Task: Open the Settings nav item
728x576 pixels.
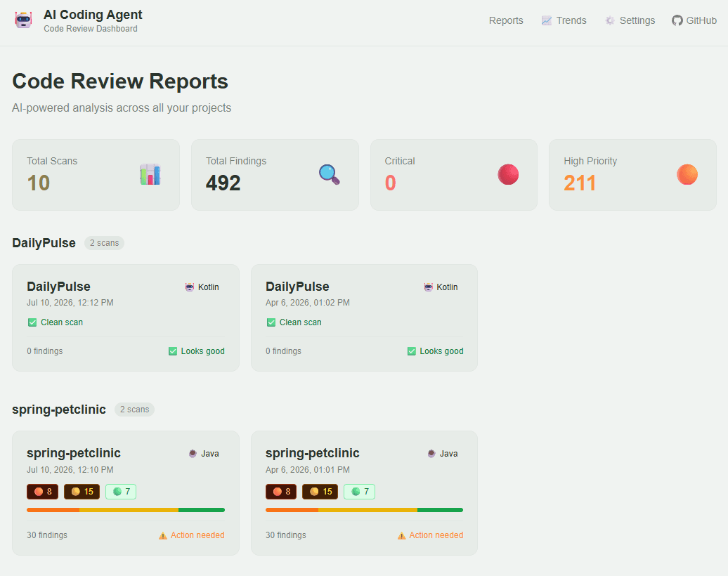Action: pyautogui.click(x=630, y=20)
